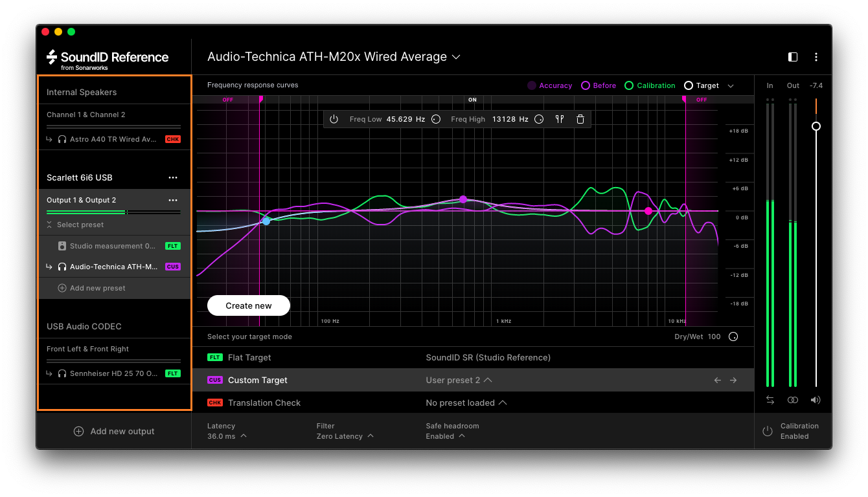Select the Audio-Technica ATH-M preset
The image size is (868, 497).
[114, 267]
